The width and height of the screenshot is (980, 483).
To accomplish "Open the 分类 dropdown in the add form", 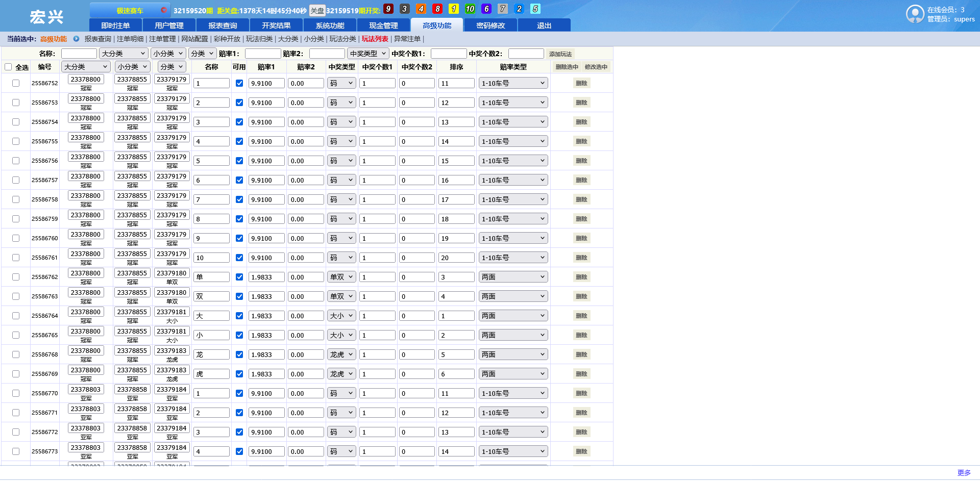I will click(x=202, y=54).
